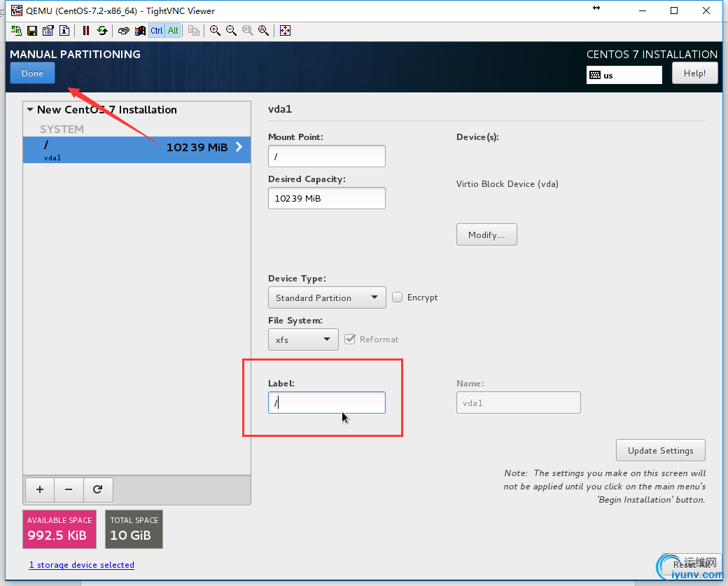Image resolution: width=728 pixels, height=586 pixels.
Task: Click the Mount Point input field
Action: pyautogui.click(x=327, y=157)
